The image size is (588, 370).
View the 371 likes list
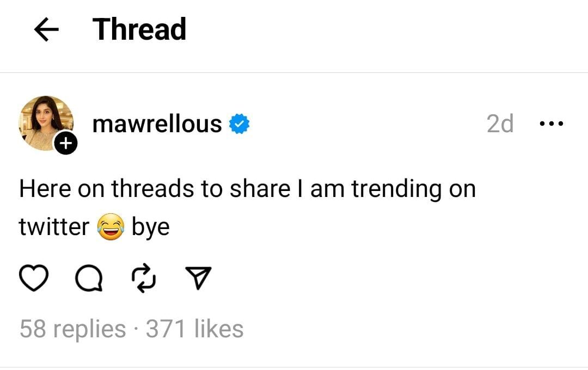tap(194, 329)
